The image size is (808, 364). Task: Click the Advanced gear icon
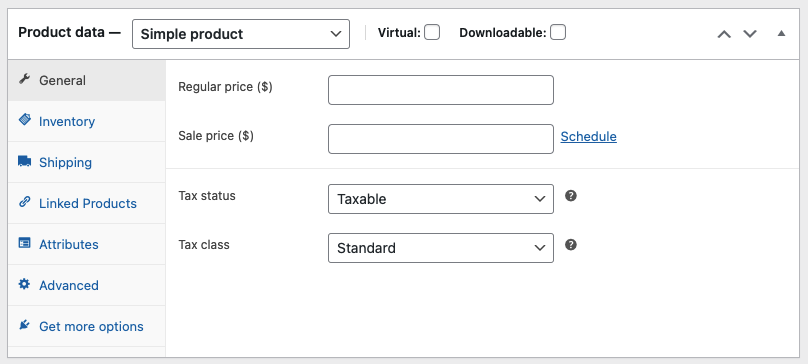tap(24, 284)
